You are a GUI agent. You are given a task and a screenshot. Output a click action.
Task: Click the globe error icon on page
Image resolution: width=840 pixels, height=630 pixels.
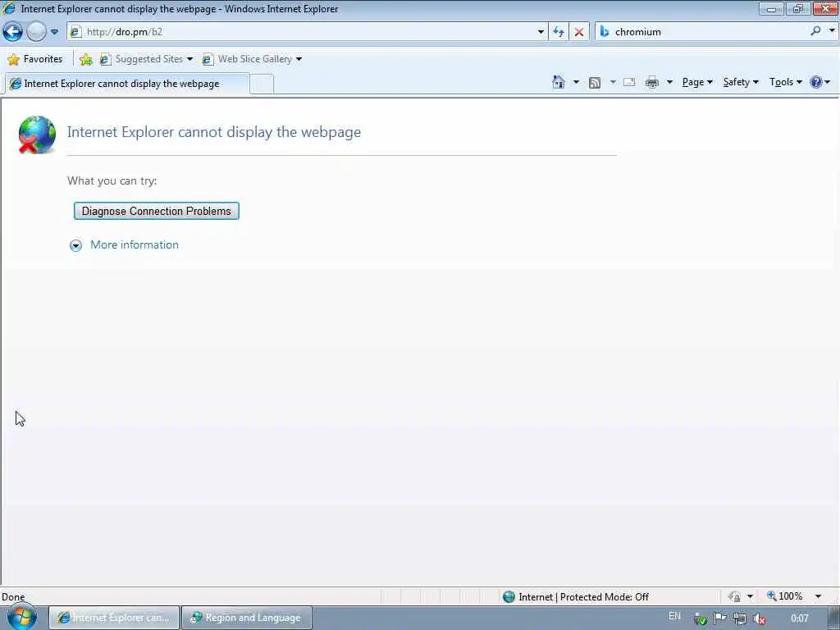[x=36, y=135]
